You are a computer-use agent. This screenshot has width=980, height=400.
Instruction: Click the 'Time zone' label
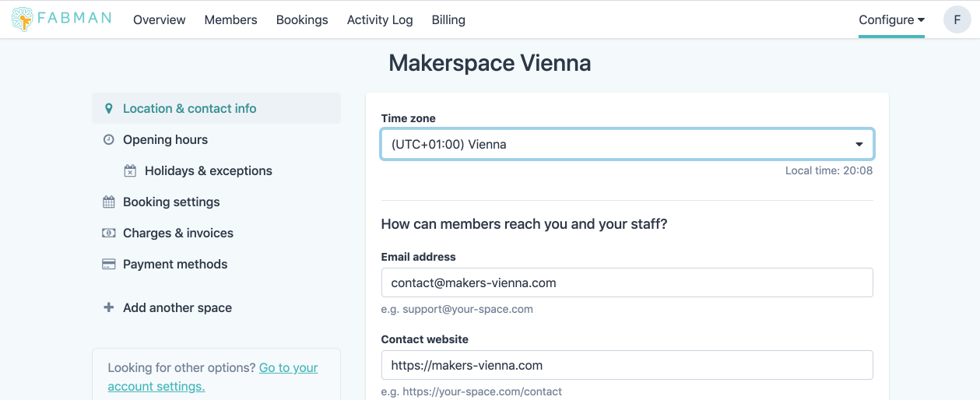[x=409, y=118]
